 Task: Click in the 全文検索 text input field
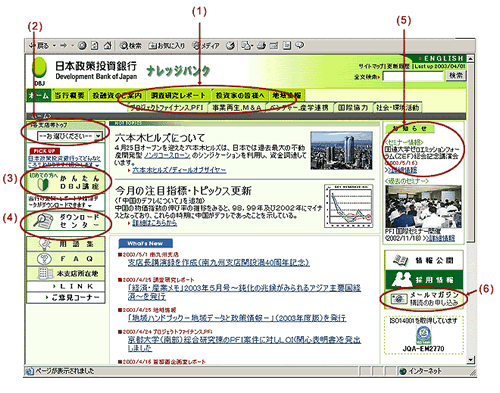(x=413, y=76)
